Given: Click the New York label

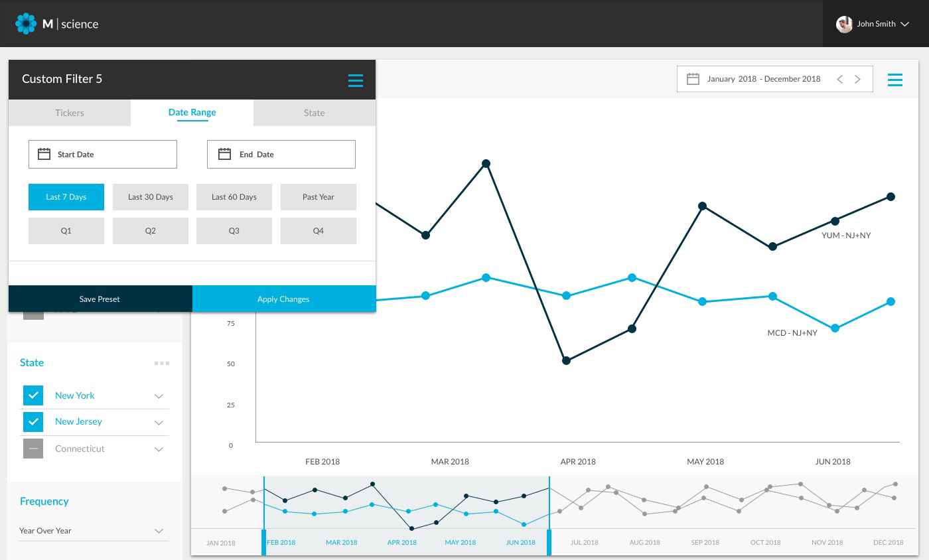Looking at the screenshot, I should pyautogui.click(x=75, y=395).
